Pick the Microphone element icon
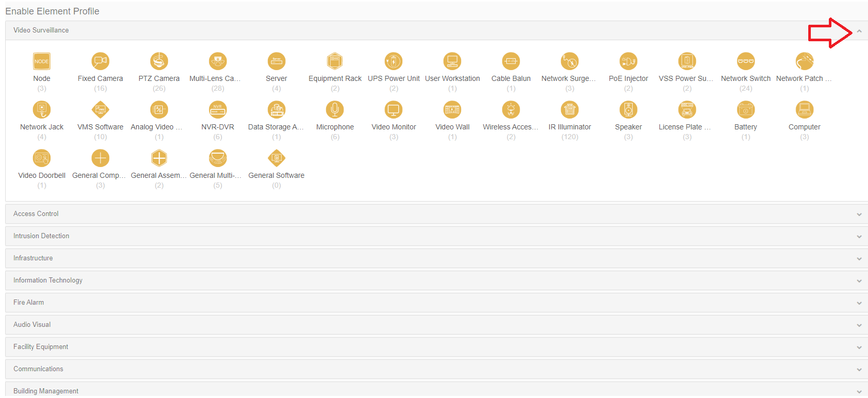Screen dimensions: 868x398 point(335,110)
